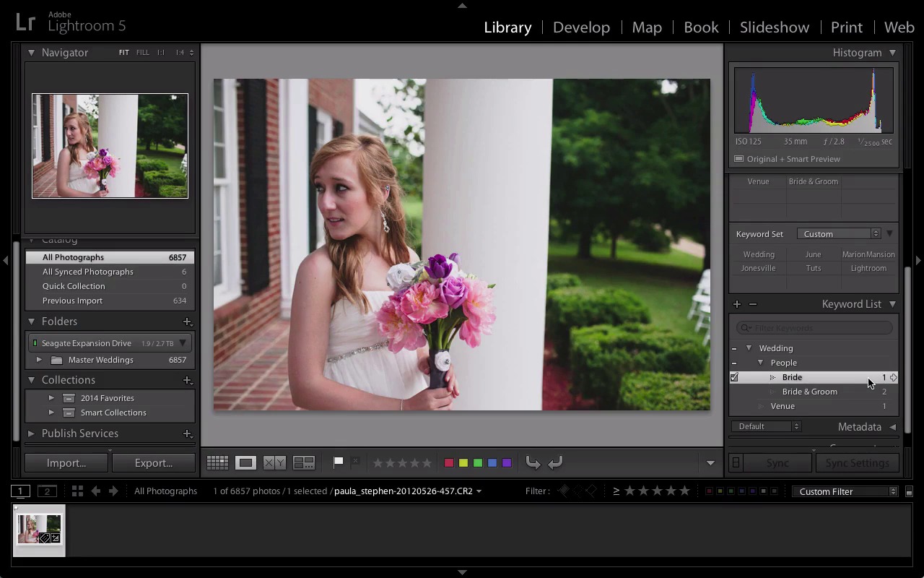Image resolution: width=924 pixels, height=578 pixels.
Task: Open the Custom Filter dropdown
Action: pyautogui.click(x=845, y=492)
